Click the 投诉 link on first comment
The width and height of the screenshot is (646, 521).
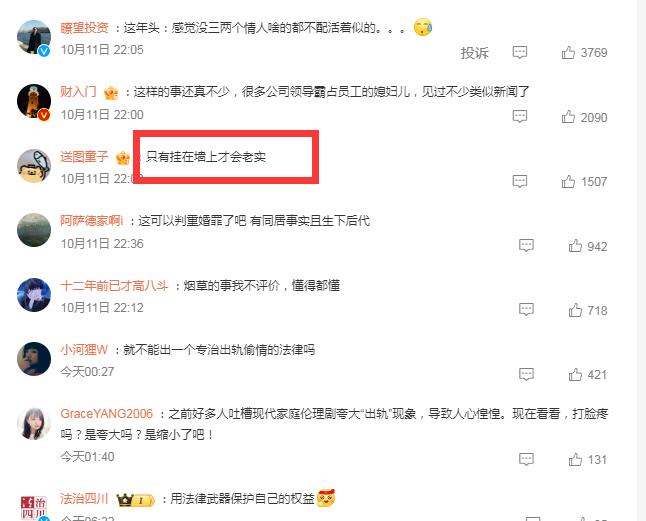click(x=474, y=53)
